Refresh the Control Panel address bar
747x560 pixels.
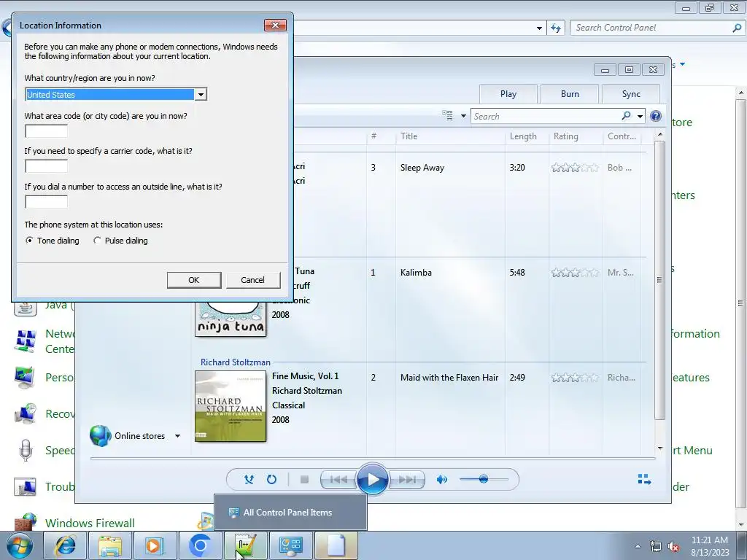(x=555, y=28)
